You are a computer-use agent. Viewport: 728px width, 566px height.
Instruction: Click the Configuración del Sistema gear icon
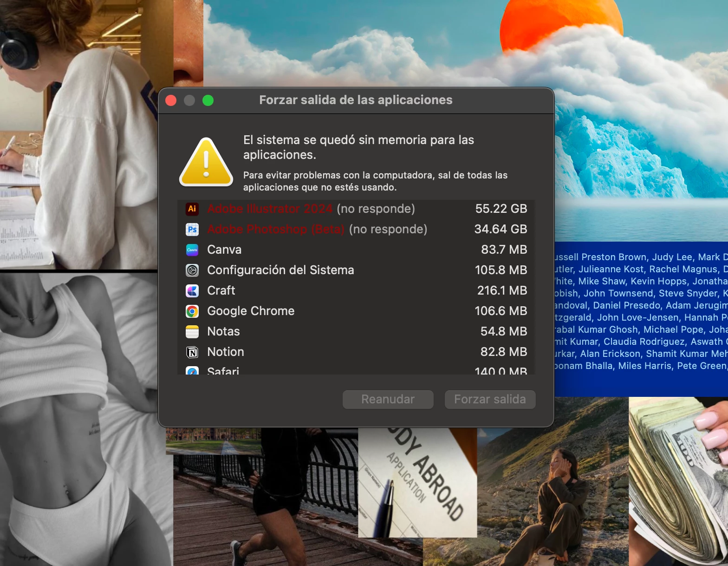point(192,270)
